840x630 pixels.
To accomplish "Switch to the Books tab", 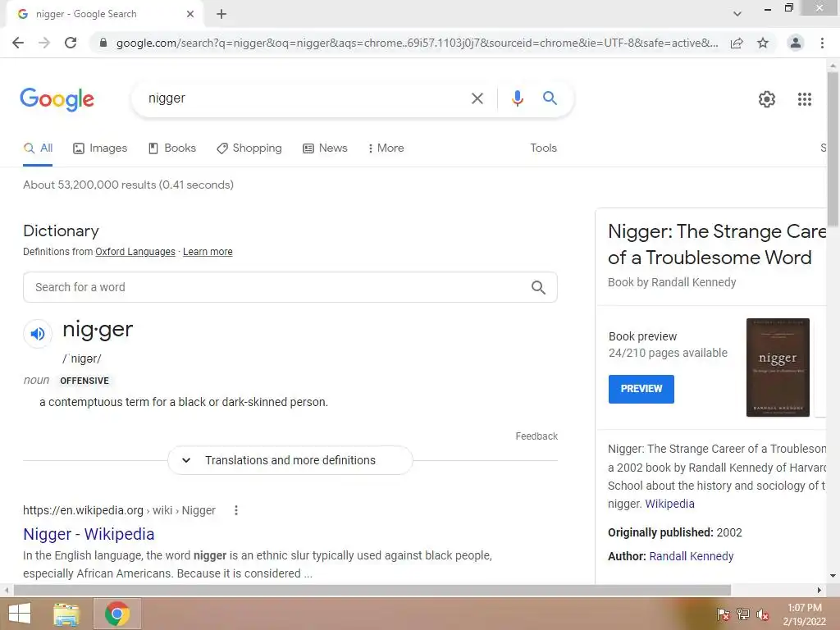I will click(x=172, y=148).
